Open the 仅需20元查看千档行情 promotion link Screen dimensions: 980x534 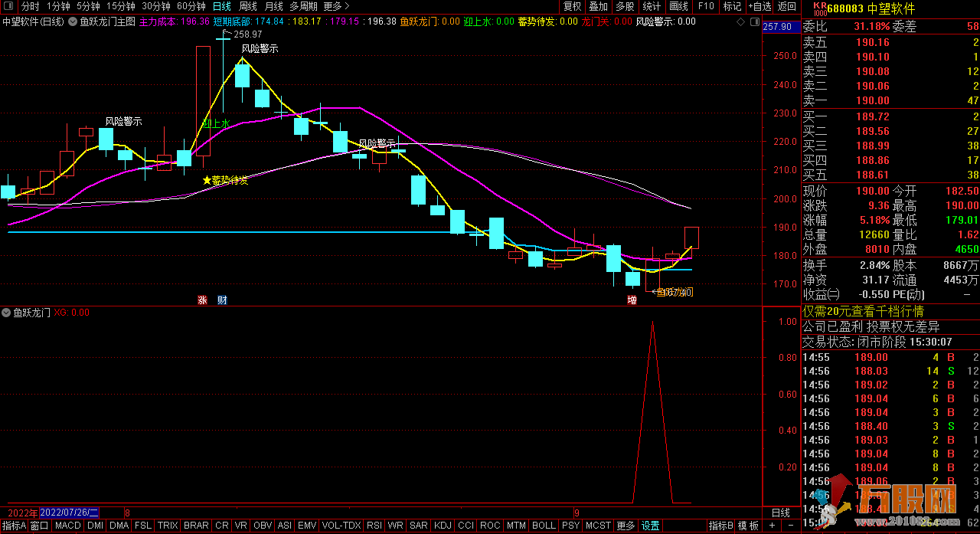pyautogui.click(x=863, y=311)
